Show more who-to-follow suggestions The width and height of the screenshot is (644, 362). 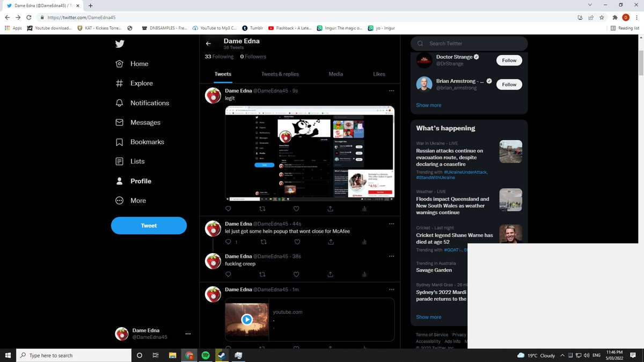pos(429,105)
